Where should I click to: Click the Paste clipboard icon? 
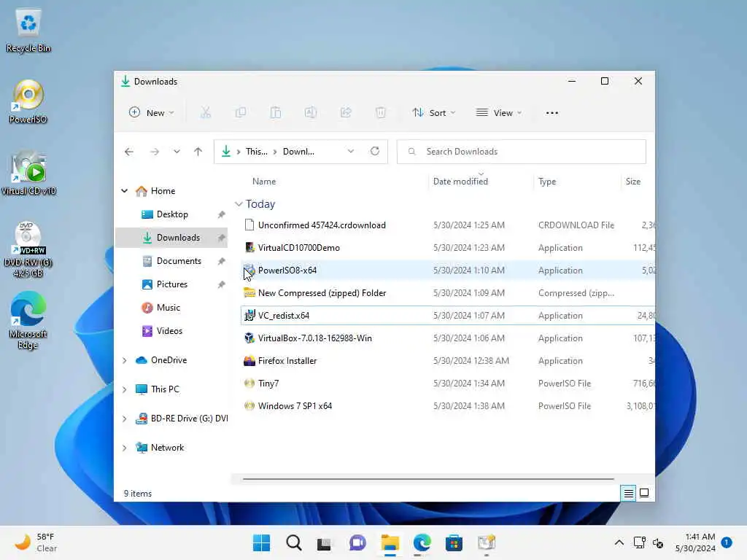(x=275, y=113)
